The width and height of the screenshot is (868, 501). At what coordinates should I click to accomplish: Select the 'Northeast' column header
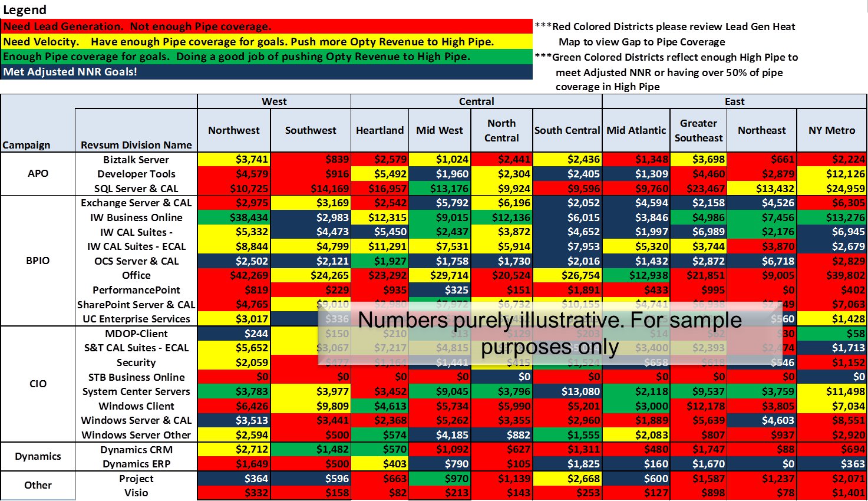762,130
